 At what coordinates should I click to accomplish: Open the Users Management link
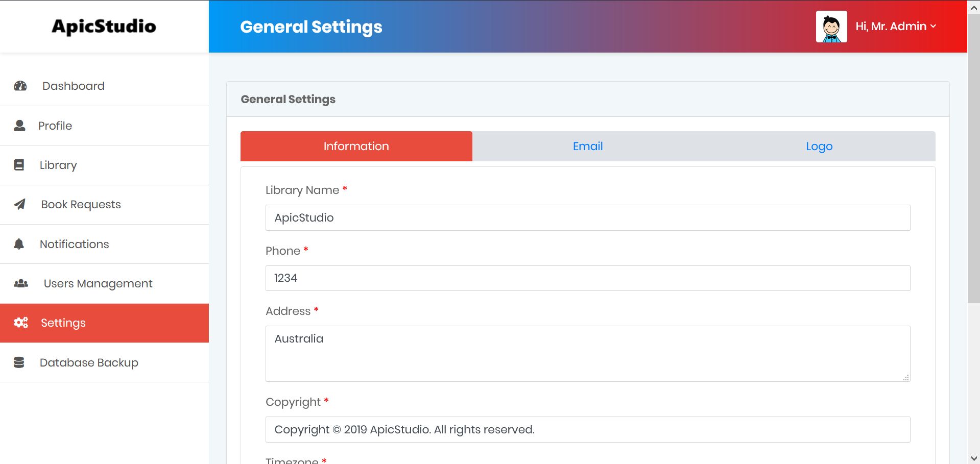click(x=98, y=283)
